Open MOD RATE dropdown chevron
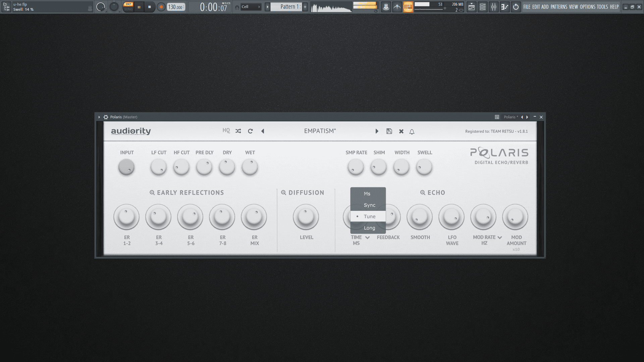 (500, 238)
